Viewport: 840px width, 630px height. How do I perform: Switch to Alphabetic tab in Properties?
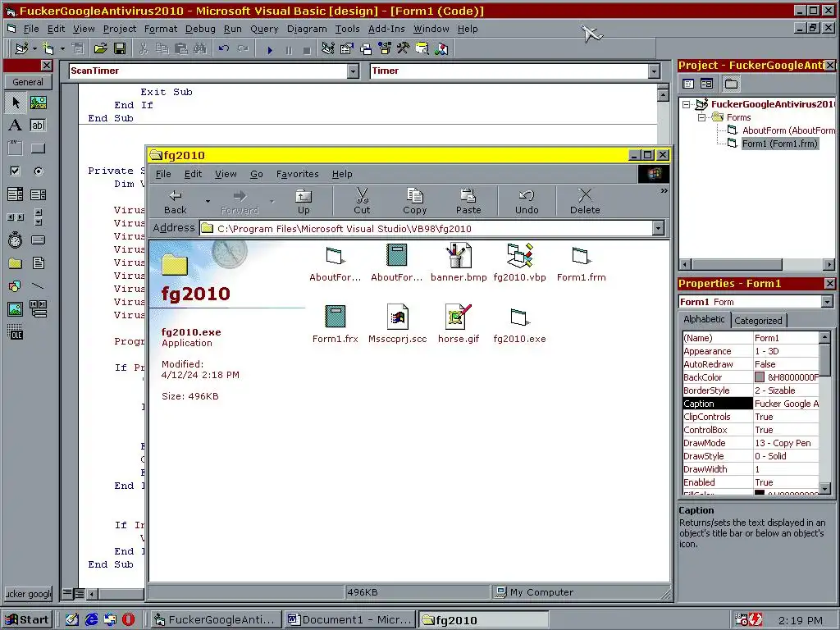point(704,319)
